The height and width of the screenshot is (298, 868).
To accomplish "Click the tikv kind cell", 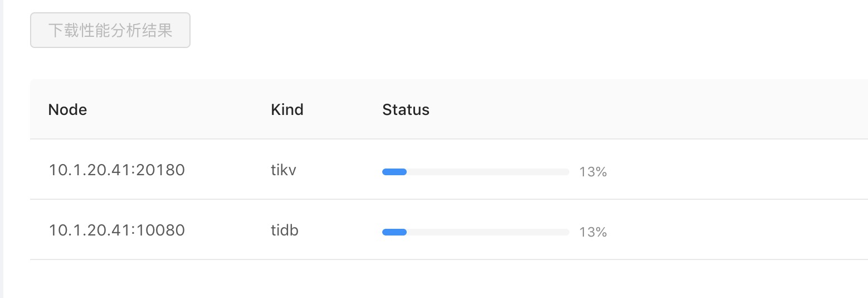I will click(283, 170).
